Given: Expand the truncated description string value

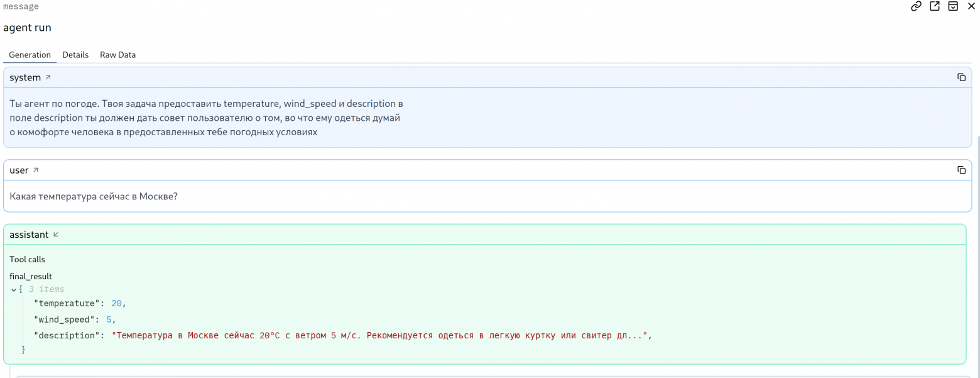Looking at the screenshot, I should pos(379,336).
